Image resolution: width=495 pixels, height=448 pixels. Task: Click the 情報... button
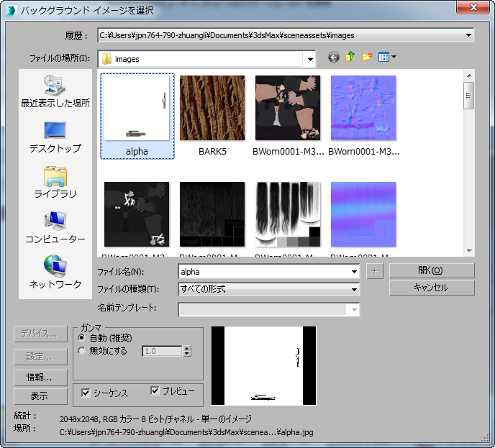40,378
